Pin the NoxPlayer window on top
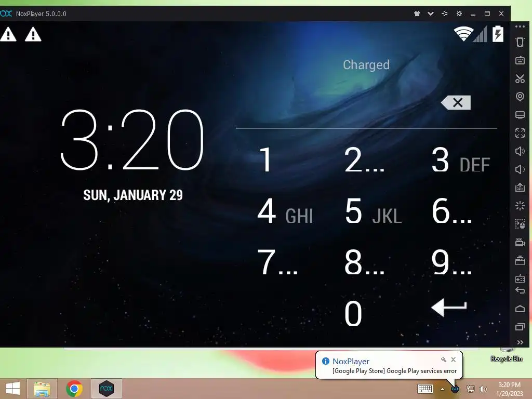532x399 pixels. pos(445,14)
